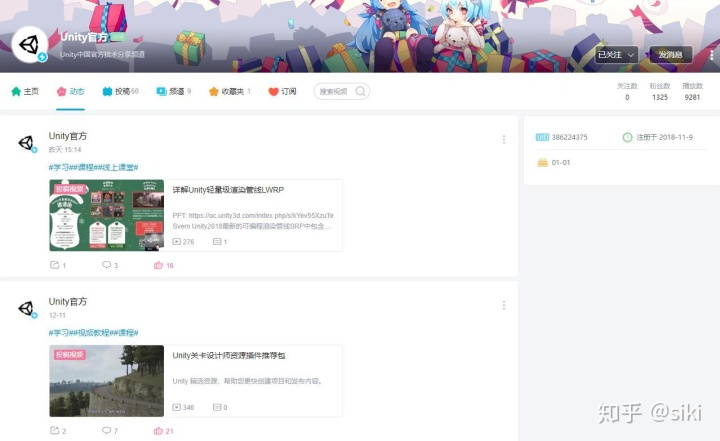The width and height of the screenshot is (720, 441).
Task: Open the #学习##视频教程##课程# hashtags
Action: [93, 333]
